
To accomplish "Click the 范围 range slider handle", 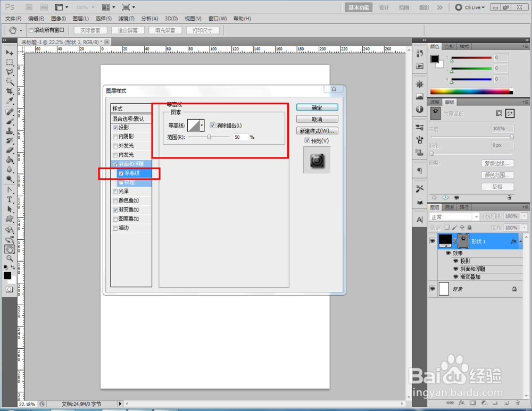I will point(209,137).
